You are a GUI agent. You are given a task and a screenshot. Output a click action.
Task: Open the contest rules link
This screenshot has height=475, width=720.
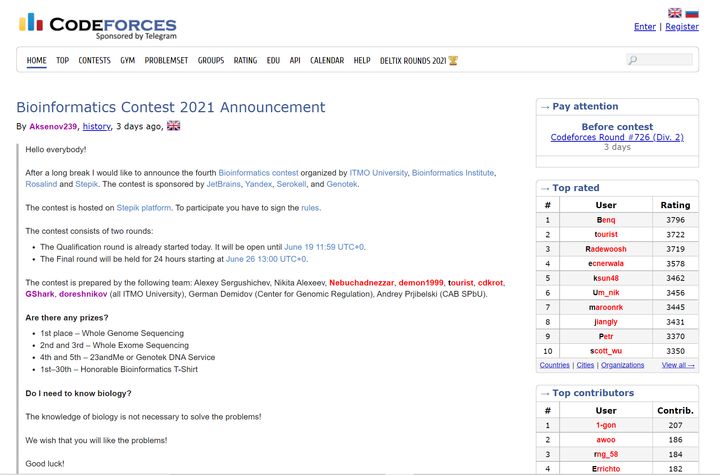pos(310,208)
